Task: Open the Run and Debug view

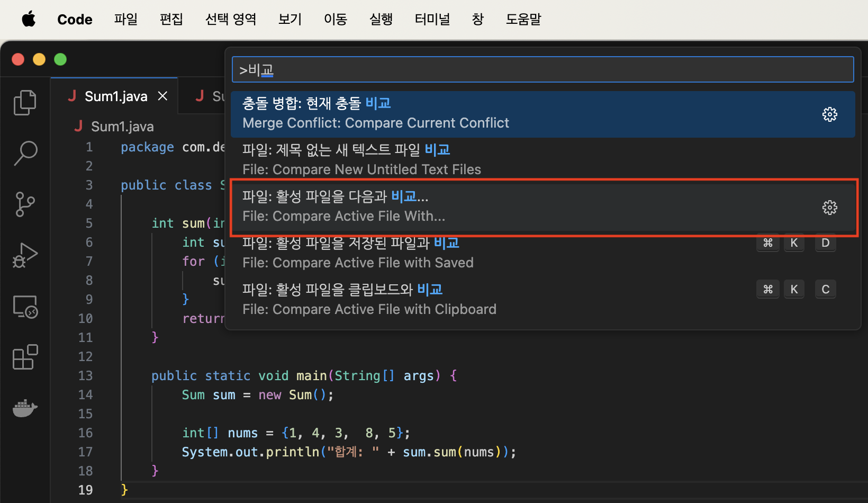Action: click(x=25, y=255)
